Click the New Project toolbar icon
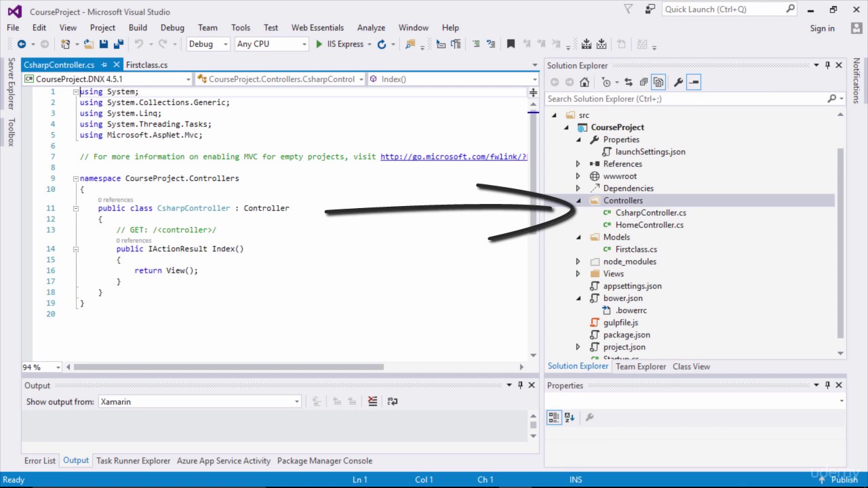The image size is (868, 488). point(65,44)
